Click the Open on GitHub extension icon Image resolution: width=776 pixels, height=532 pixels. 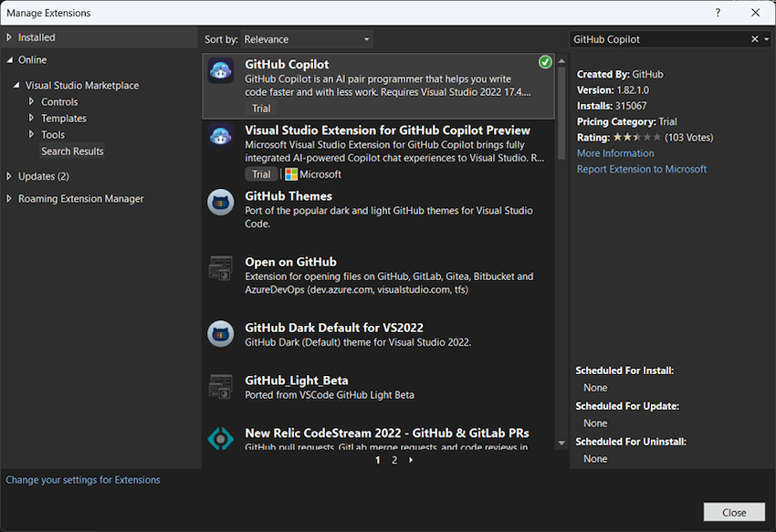[221, 268]
